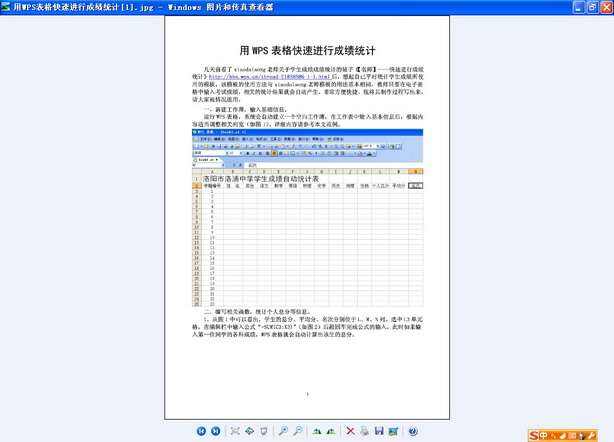Fit image with Best Fit icon
Screen dimensions: 614x442
click(x=235, y=431)
